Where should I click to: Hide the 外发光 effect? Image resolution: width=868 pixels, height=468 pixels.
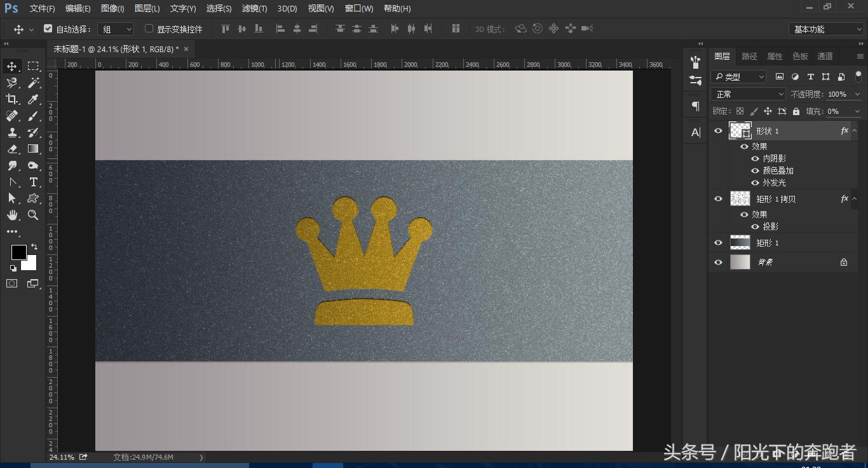pyautogui.click(x=755, y=183)
